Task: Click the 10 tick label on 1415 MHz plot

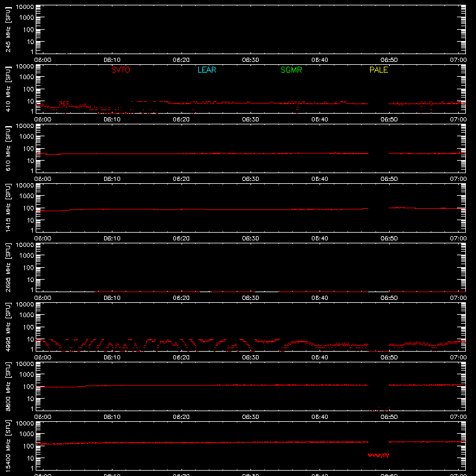Action: coord(30,220)
